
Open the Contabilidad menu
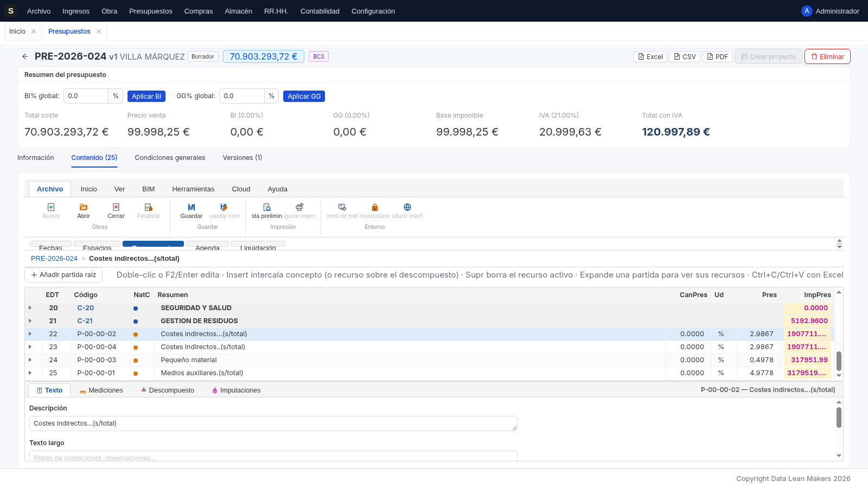point(320,11)
